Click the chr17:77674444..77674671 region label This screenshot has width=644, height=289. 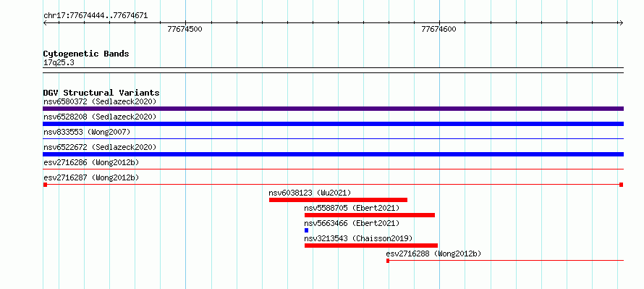[x=96, y=16]
